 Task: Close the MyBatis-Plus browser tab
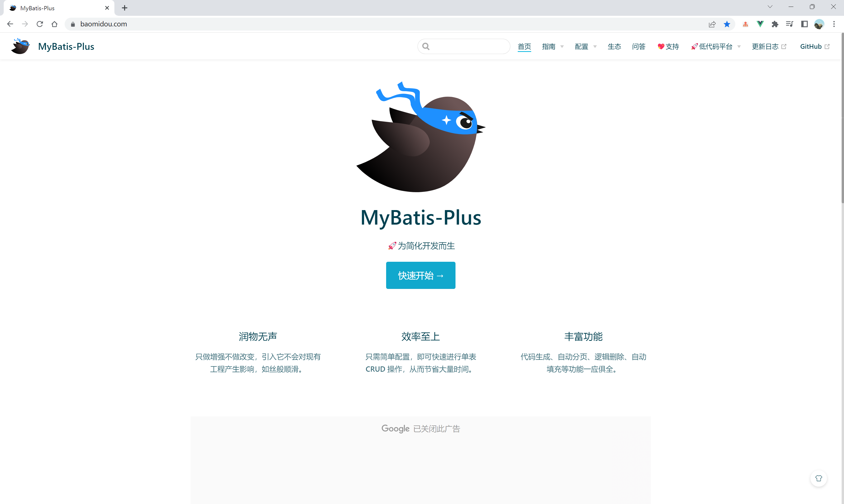tap(107, 8)
